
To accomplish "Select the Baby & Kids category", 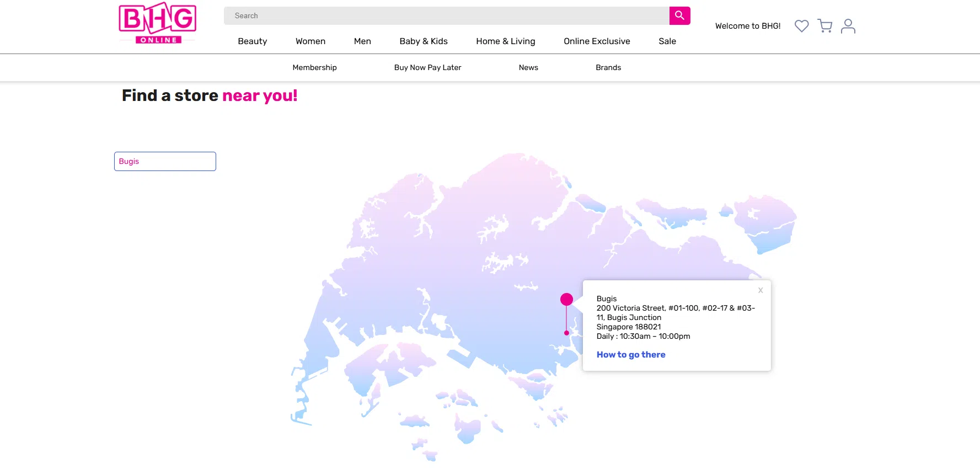I will [423, 41].
